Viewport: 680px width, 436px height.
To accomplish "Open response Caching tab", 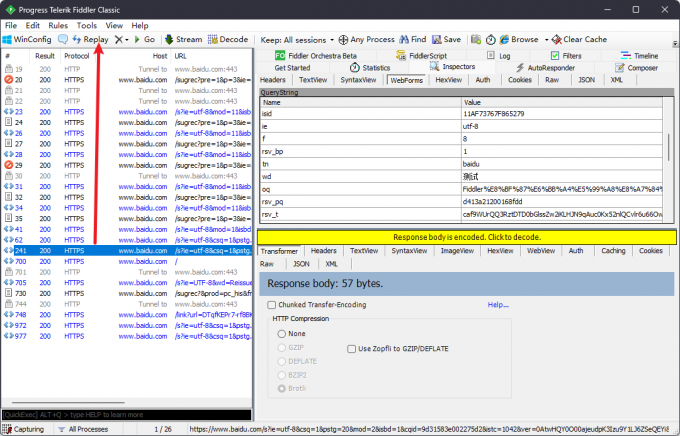I will pyautogui.click(x=613, y=251).
